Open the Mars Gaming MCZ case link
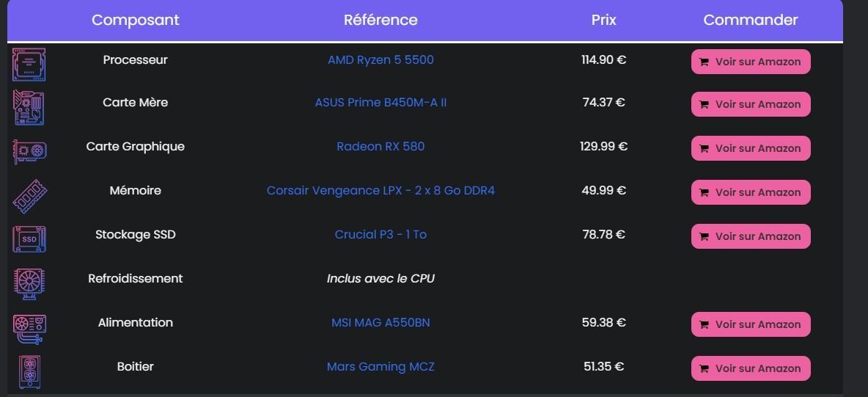This screenshot has width=868, height=397. [381, 366]
